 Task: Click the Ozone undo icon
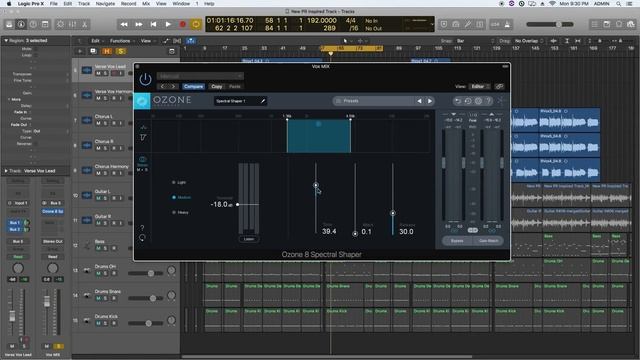tap(458, 101)
